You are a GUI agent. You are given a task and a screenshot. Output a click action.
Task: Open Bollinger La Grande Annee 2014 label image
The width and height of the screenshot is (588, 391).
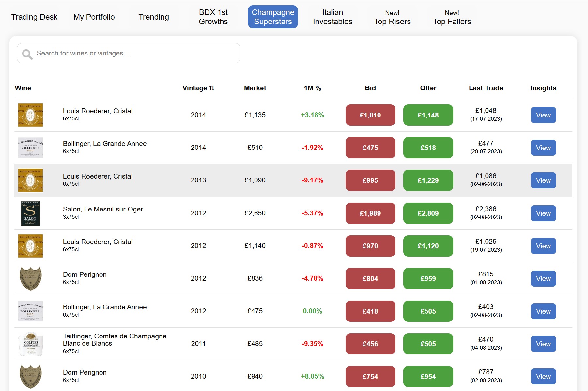pyautogui.click(x=30, y=148)
